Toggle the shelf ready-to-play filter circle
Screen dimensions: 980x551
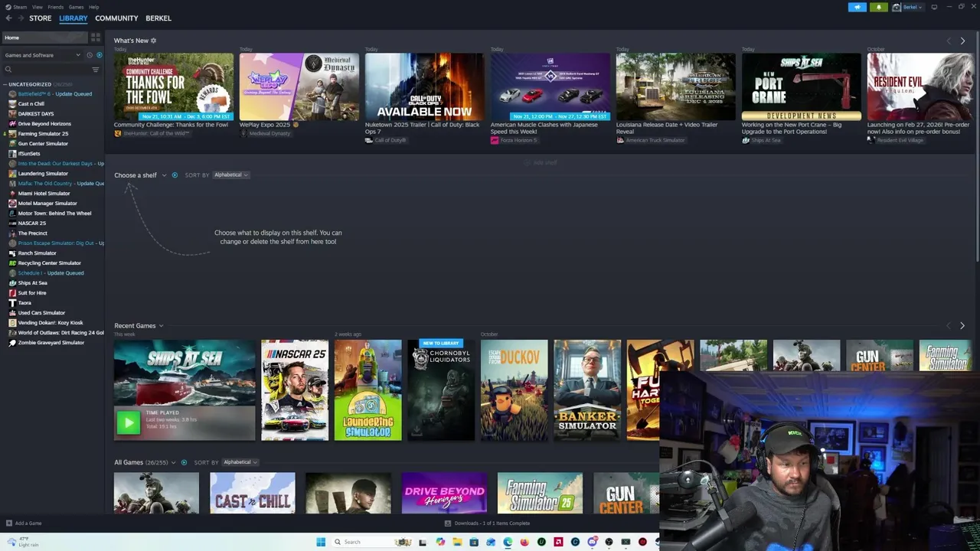click(x=175, y=175)
